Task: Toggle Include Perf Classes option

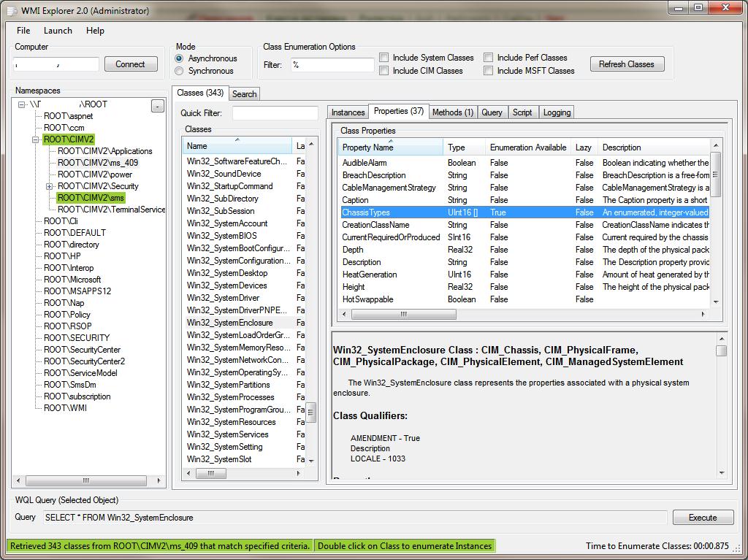Action: click(x=489, y=58)
